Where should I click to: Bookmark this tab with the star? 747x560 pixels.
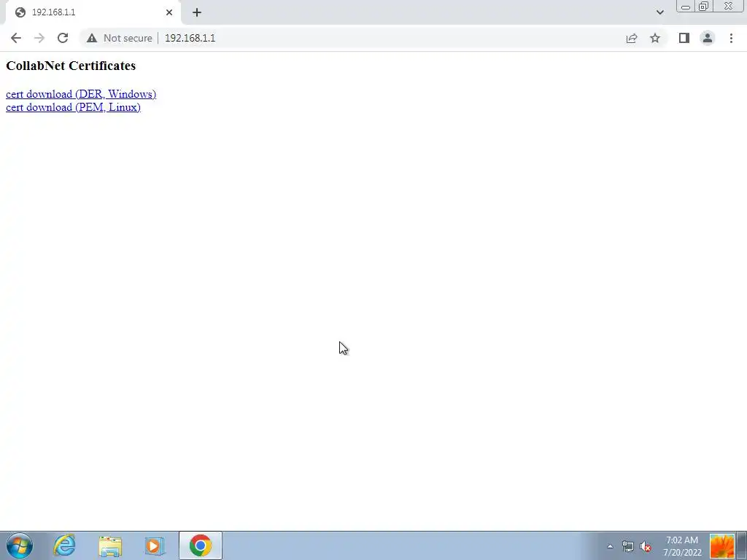tap(655, 38)
